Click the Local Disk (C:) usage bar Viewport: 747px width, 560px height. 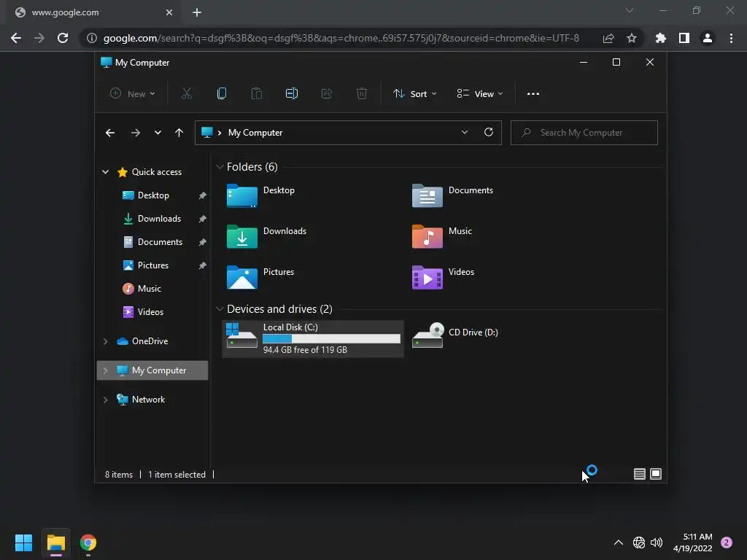click(x=332, y=338)
